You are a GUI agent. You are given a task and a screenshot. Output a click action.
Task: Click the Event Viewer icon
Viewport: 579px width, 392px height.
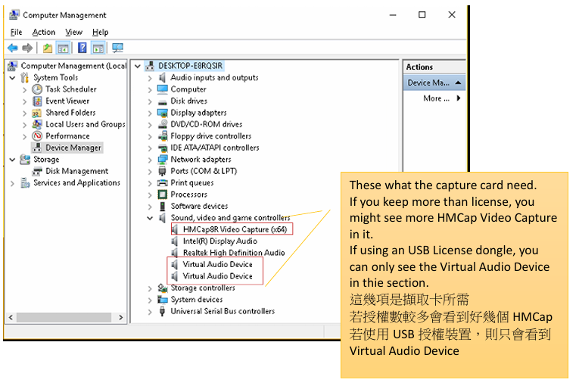pyautogui.click(x=37, y=101)
